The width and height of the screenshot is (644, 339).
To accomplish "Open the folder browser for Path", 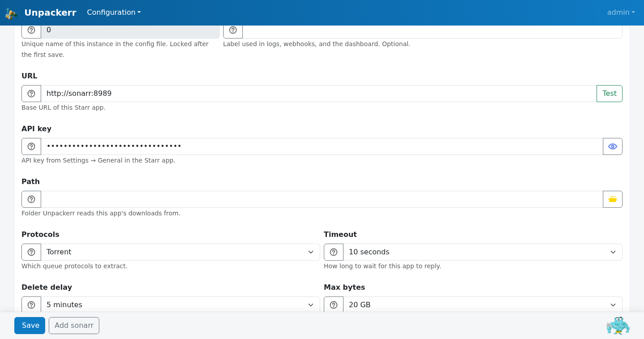I will click(613, 199).
